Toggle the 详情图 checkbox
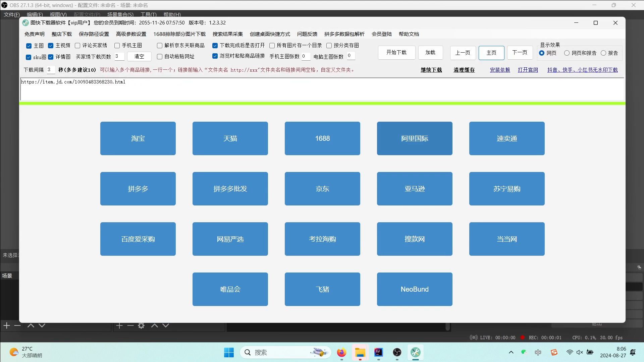This screenshot has height=362, width=644. point(51,57)
